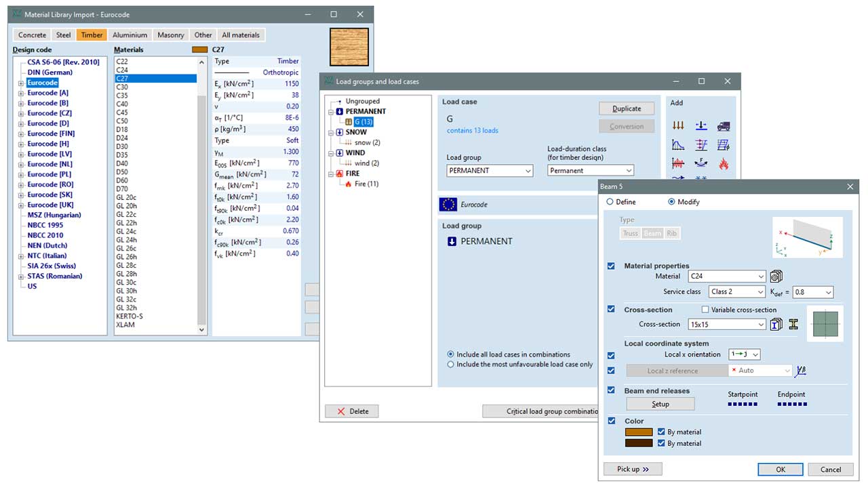Open the Cross-section 15x15 dropdown
Viewport: 868px width, 488px height.
coord(727,324)
